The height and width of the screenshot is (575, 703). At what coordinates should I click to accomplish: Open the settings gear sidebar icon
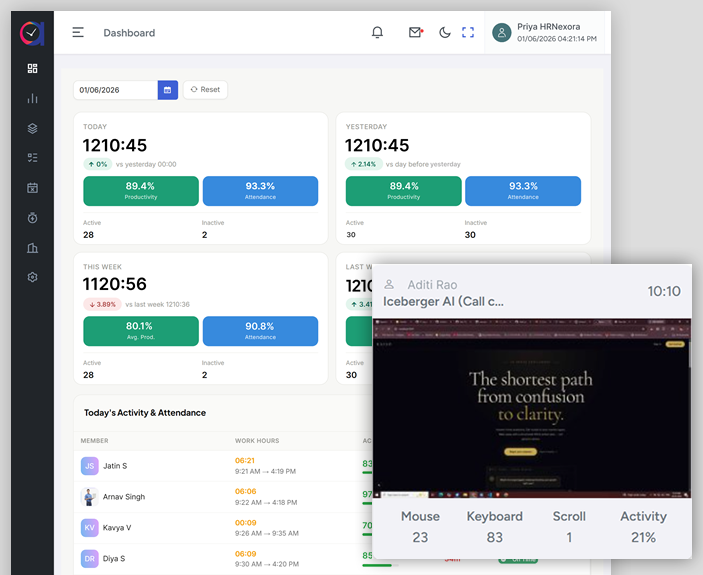(32, 277)
